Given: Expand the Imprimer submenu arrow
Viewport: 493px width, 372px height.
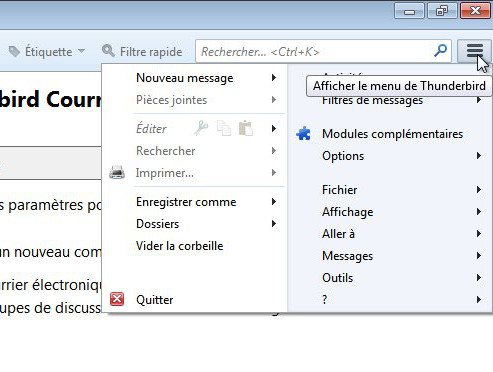Looking at the screenshot, I should [274, 173].
